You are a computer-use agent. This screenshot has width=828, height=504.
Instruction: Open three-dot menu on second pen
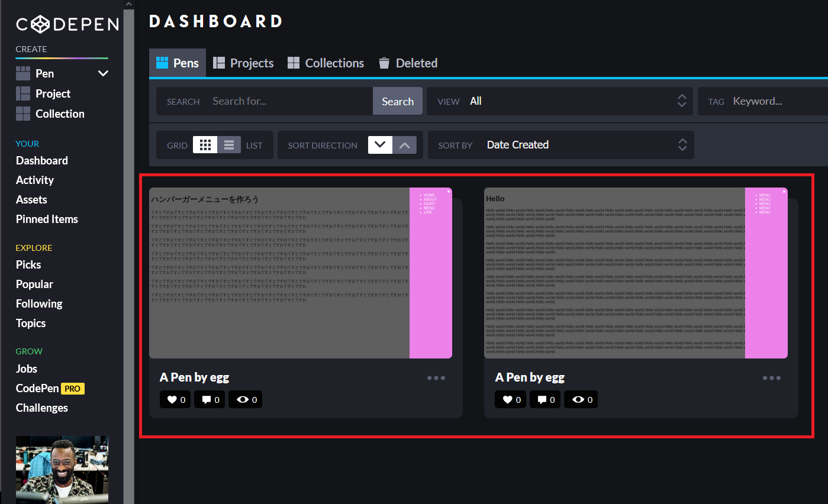[771, 378]
